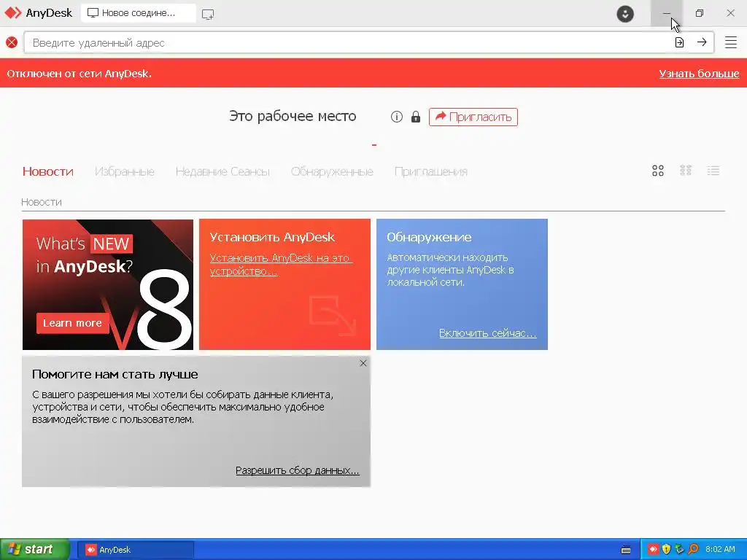
Task: Click the Learn more button on v8 banner
Action: pyautogui.click(x=72, y=323)
